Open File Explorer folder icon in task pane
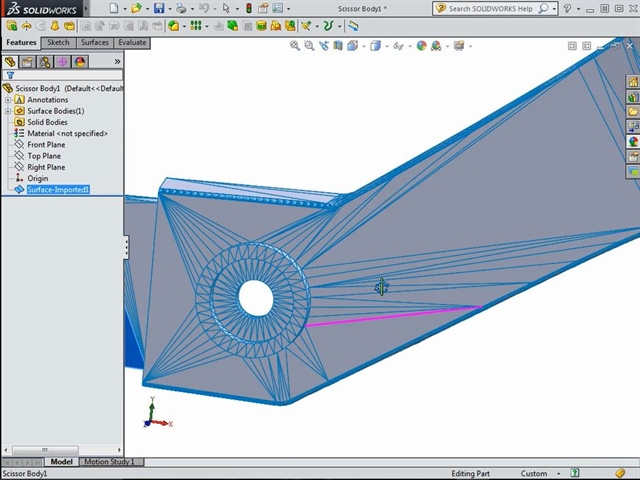The width and height of the screenshot is (640, 480). (633, 111)
